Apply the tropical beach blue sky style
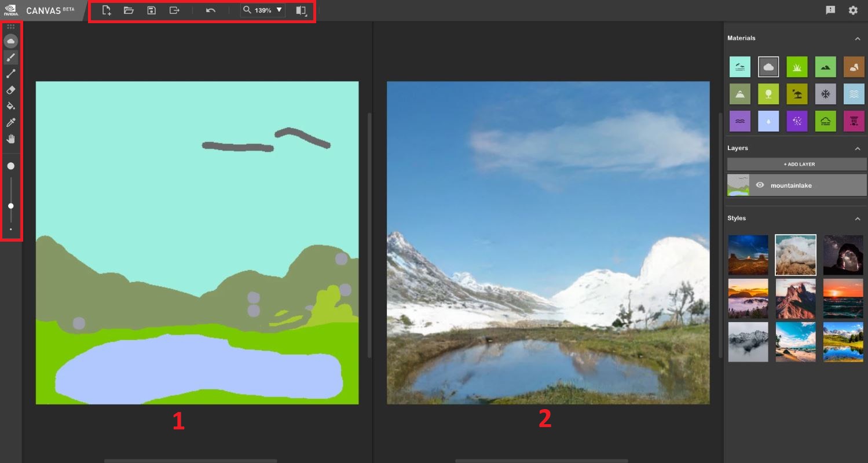This screenshot has width=868, height=463. coord(796,342)
